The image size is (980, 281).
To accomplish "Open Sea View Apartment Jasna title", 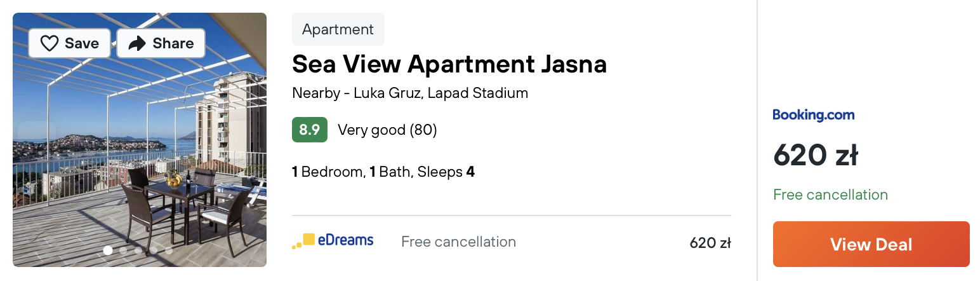I will (449, 64).
